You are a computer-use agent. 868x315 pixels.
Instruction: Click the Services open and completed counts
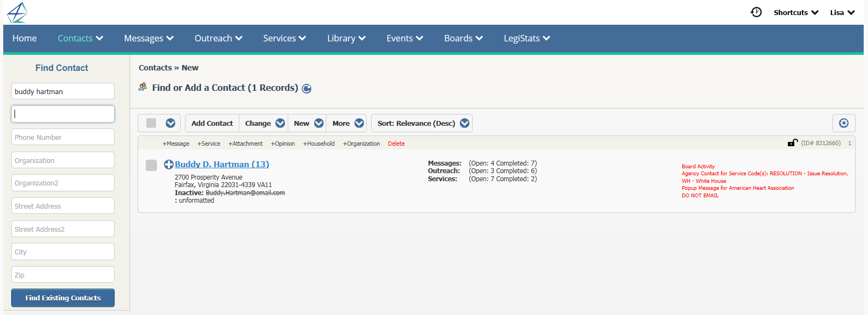click(x=503, y=179)
